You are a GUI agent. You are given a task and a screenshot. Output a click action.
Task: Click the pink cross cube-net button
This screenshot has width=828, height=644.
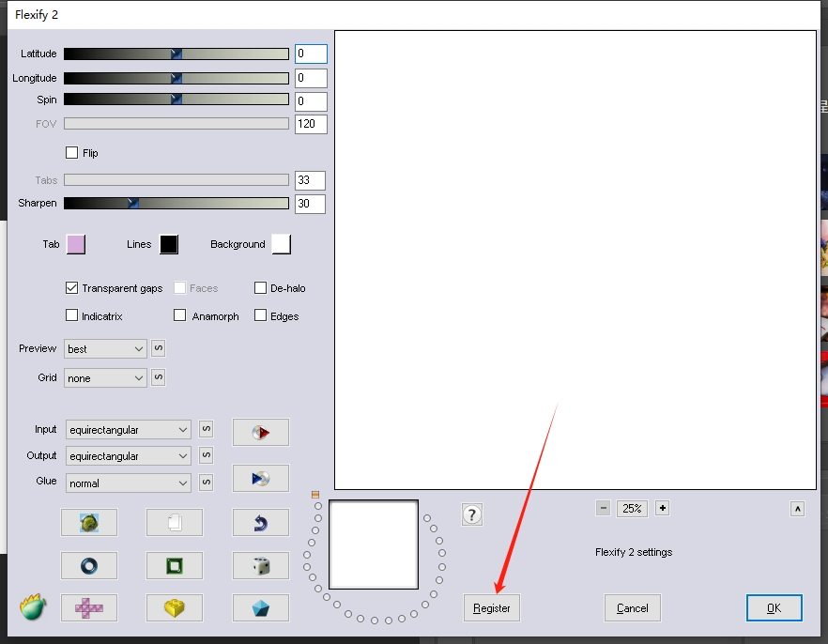(x=89, y=608)
